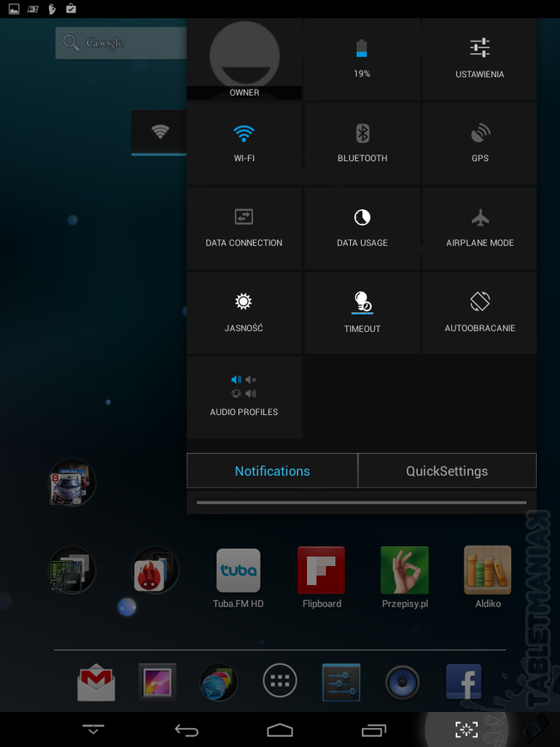560x747 pixels.
Task: Tap the R3 notification icon
Action: pyautogui.click(x=33, y=8)
